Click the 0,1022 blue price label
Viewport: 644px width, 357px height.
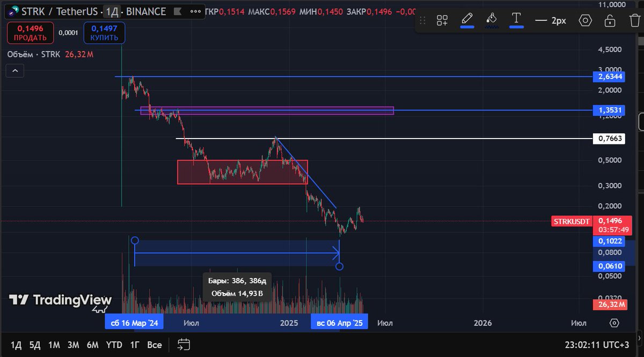[610, 242]
